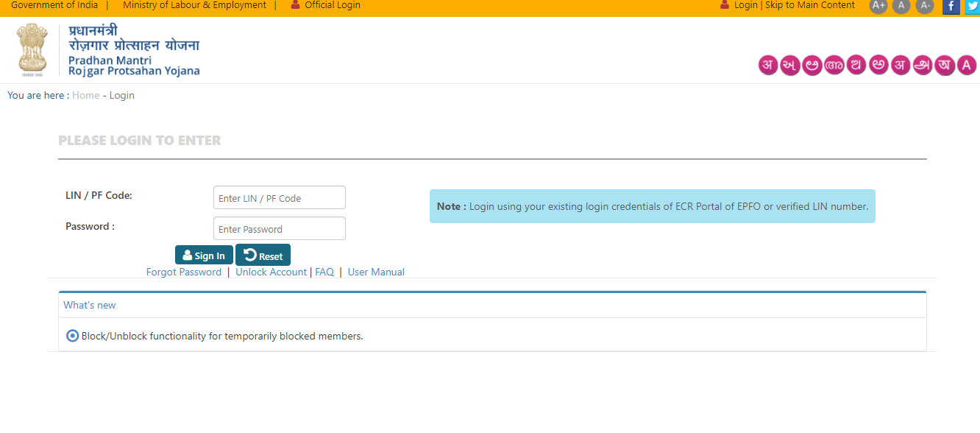Open the Facebook page icon
The width and height of the screenshot is (980, 433).
coord(951,6)
